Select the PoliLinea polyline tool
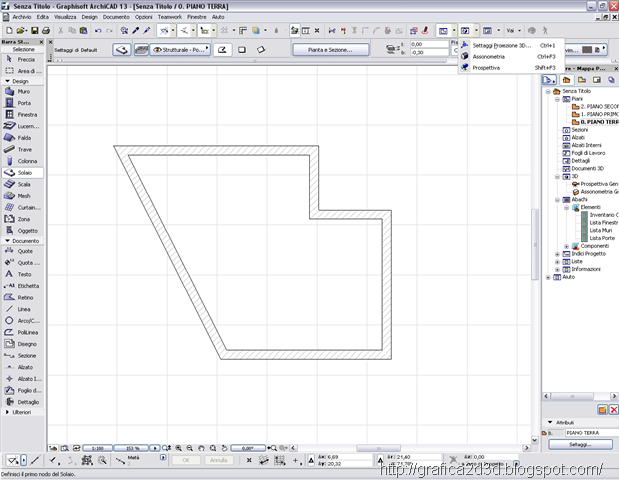 [x=23, y=332]
